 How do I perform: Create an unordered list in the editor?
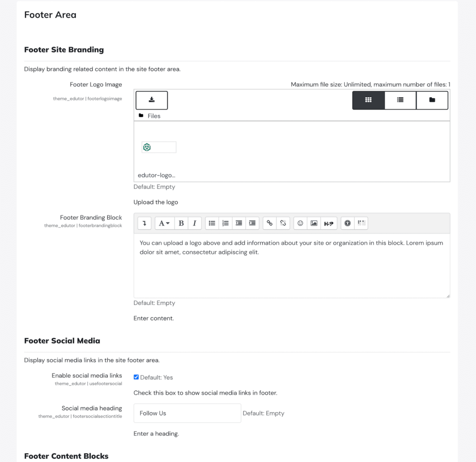[x=212, y=223]
